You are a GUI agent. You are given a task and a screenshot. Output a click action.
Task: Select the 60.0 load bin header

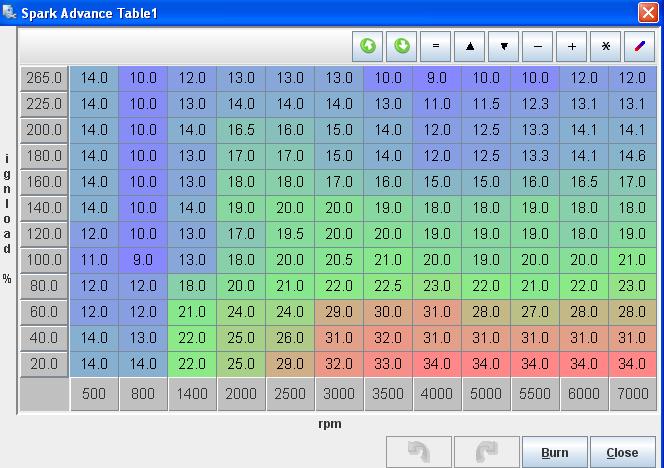[x=44, y=312]
